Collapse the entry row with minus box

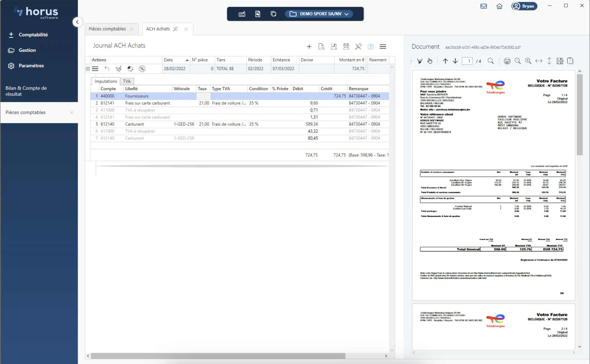coord(88,69)
